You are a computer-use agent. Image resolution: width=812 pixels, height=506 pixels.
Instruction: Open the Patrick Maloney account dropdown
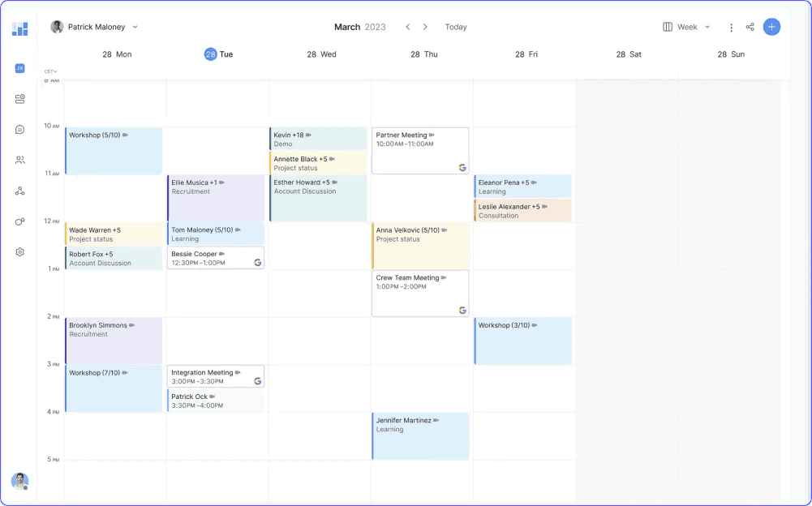pyautogui.click(x=94, y=27)
